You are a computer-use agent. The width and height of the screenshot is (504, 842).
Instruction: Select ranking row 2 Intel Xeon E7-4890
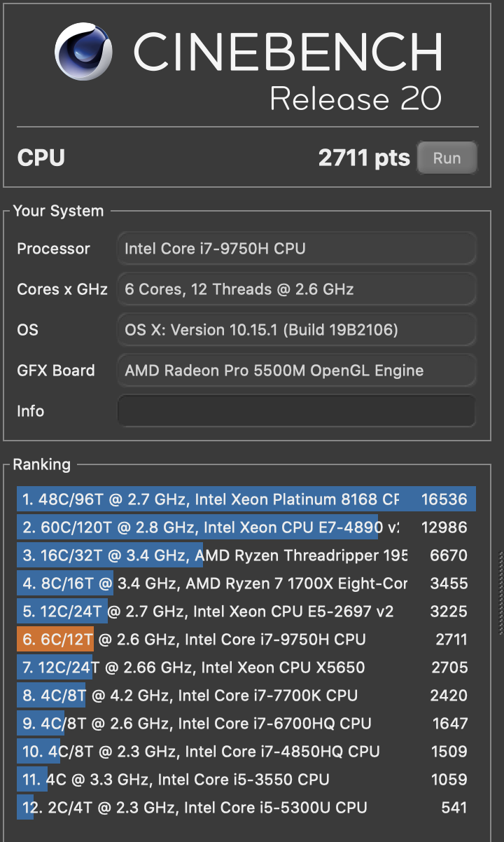click(246, 527)
